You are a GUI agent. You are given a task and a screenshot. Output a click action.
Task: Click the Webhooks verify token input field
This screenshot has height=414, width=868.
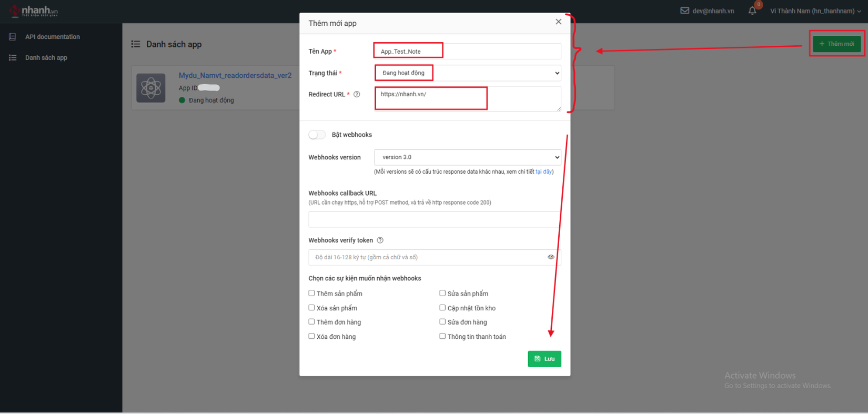click(435, 257)
